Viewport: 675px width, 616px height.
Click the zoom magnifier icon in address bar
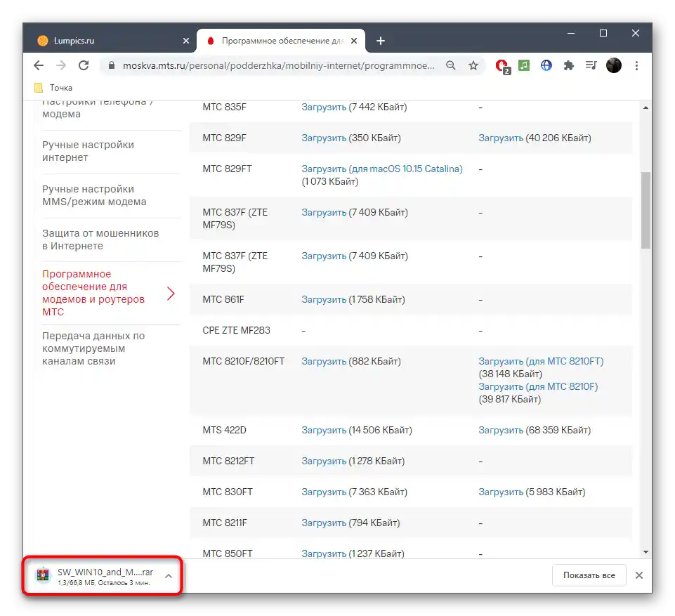click(x=451, y=65)
